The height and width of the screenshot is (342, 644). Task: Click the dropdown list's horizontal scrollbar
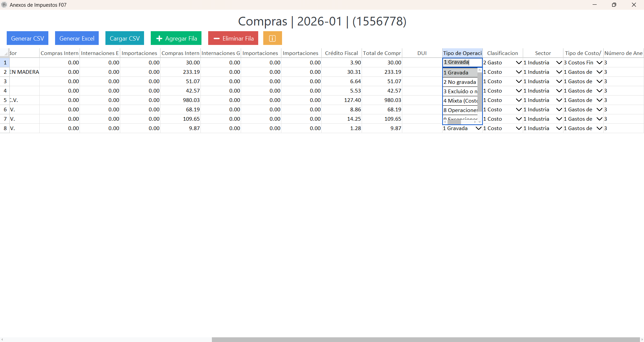pyautogui.click(x=454, y=122)
